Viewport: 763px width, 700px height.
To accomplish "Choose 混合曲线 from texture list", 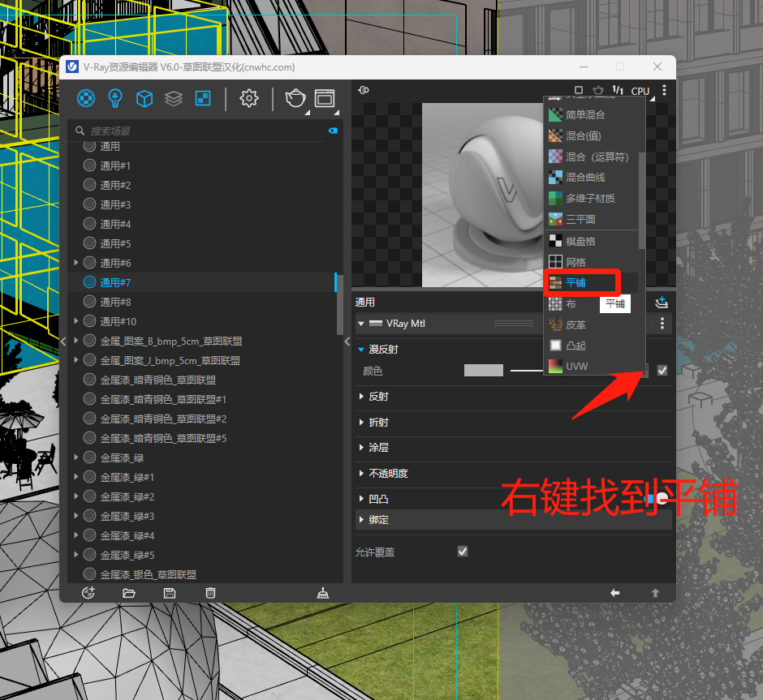I will click(x=593, y=178).
